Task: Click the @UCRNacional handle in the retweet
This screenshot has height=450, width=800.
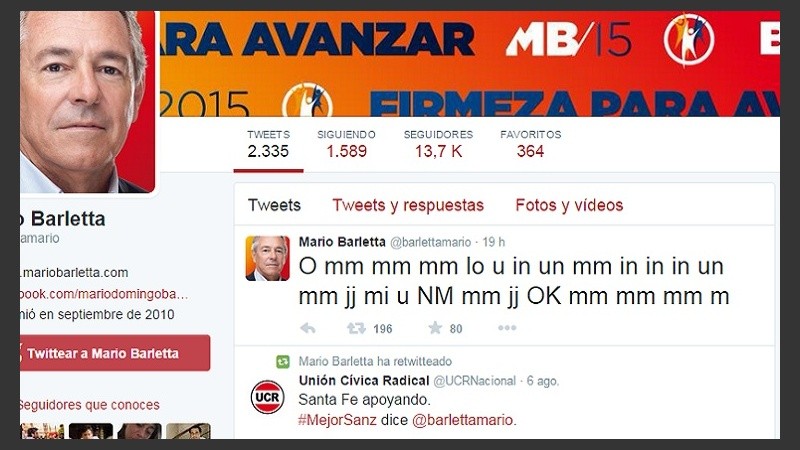Action: (474, 381)
